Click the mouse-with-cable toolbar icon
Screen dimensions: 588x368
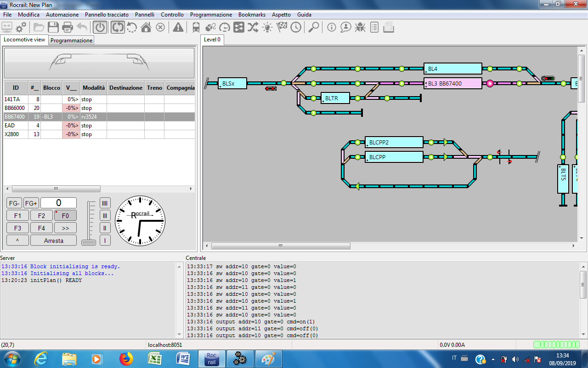[x=210, y=27]
